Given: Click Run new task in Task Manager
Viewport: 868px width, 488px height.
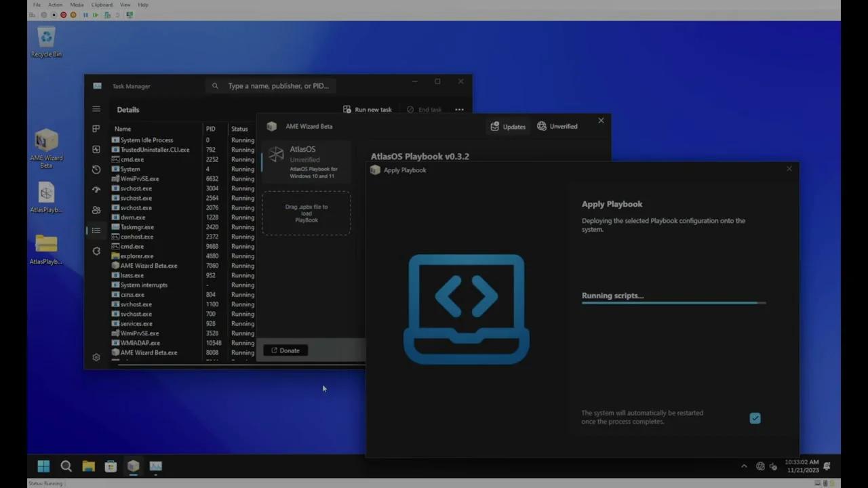Looking at the screenshot, I should click(x=368, y=109).
